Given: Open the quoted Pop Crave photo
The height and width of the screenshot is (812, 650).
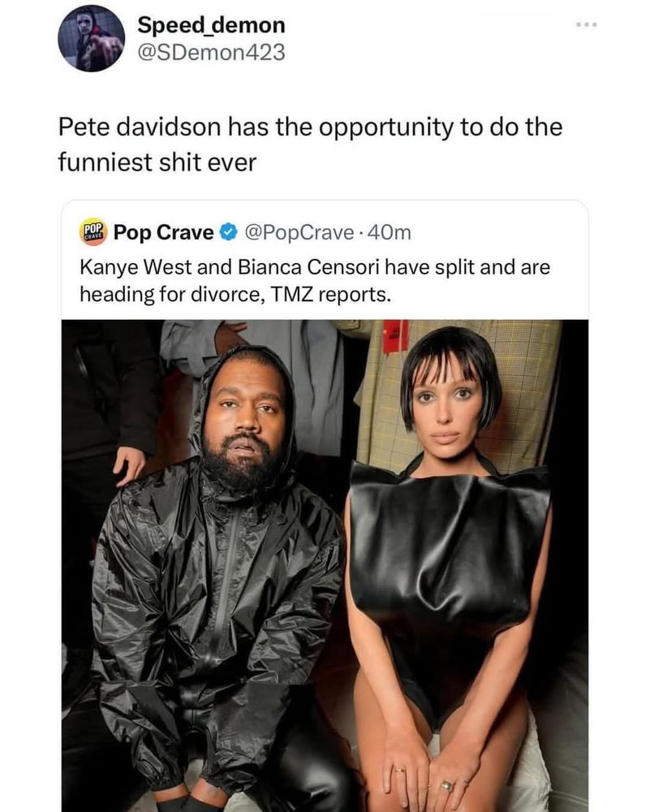Looking at the screenshot, I should pos(325,565).
